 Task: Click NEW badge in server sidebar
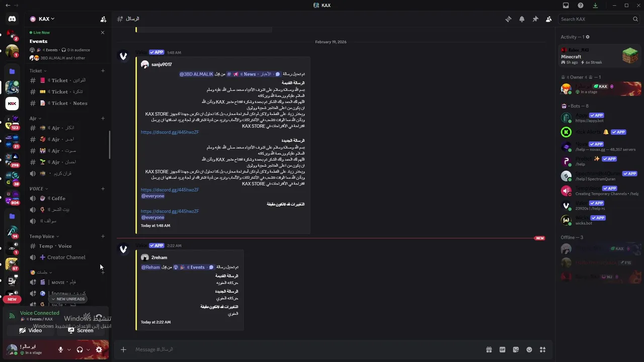coord(12,299)
